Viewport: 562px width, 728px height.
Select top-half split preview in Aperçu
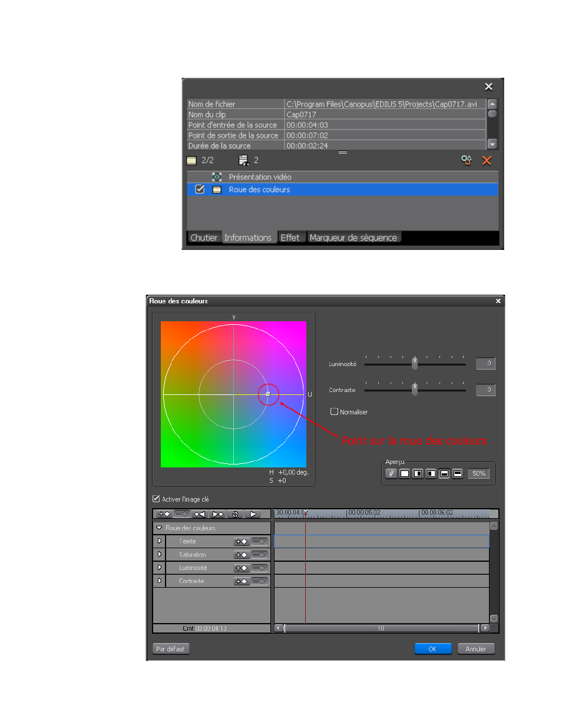[x=458, y=473]
